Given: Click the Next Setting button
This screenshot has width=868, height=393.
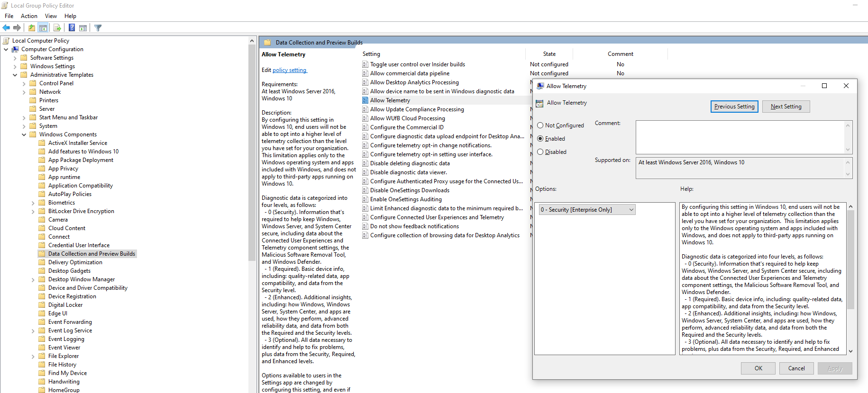Looking at the screenshot, I should coord(786,107).
